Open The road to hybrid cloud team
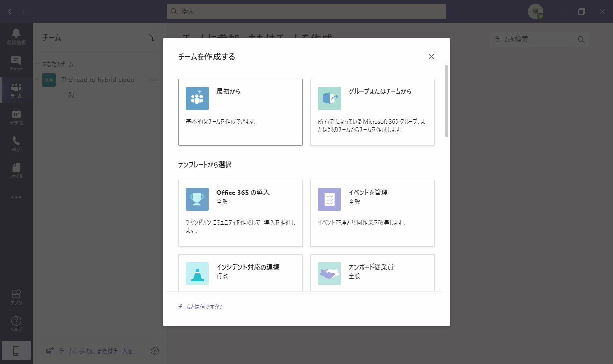 tap(98, 80)
